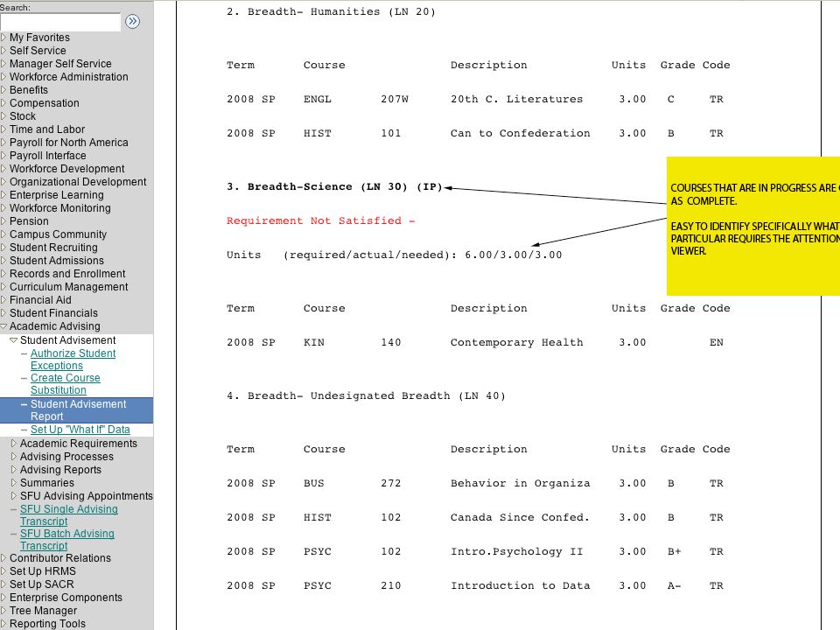The height and width of the screenshot is (630, 840).
Task: Open SFU Advising Appointments folder
Action: (87, 496)
